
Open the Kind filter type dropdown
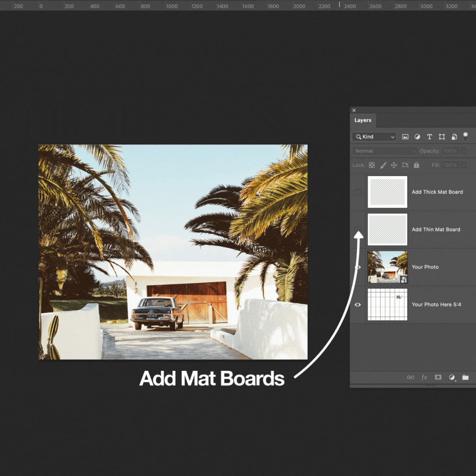coord(374,137)
